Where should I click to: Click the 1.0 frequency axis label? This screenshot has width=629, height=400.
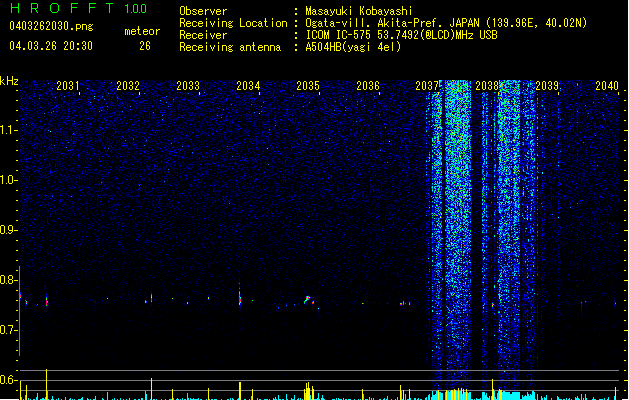click(x=9, y=180)
